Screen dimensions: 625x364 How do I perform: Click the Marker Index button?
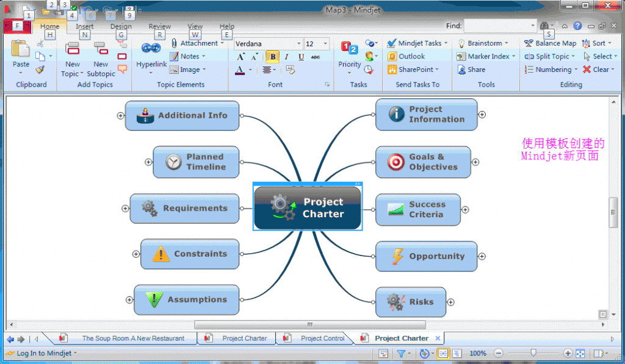tap(486, 56)
